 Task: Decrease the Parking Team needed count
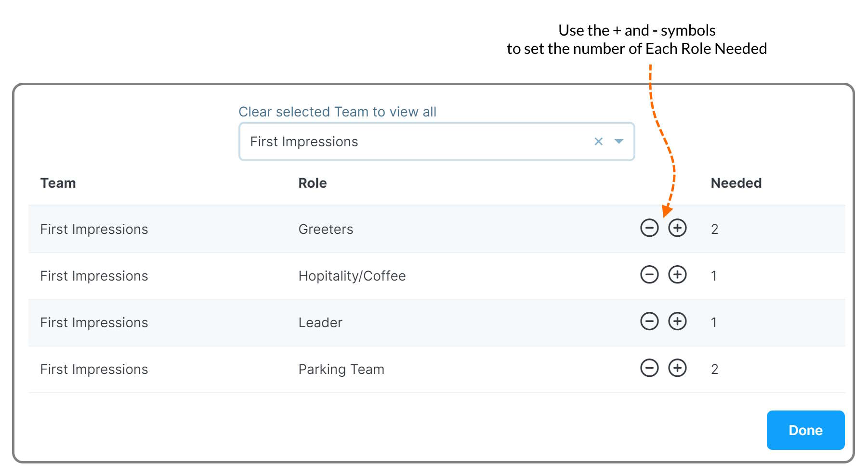pos(649,368)
